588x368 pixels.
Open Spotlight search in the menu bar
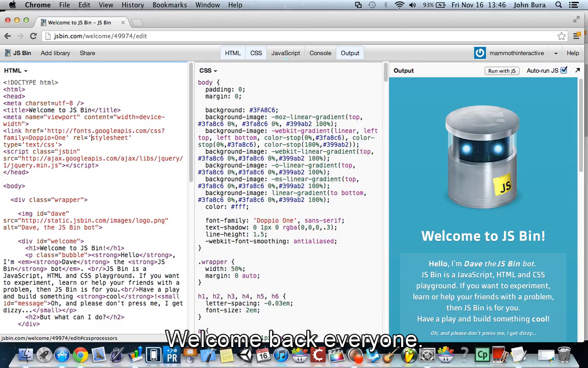[558, 5]
